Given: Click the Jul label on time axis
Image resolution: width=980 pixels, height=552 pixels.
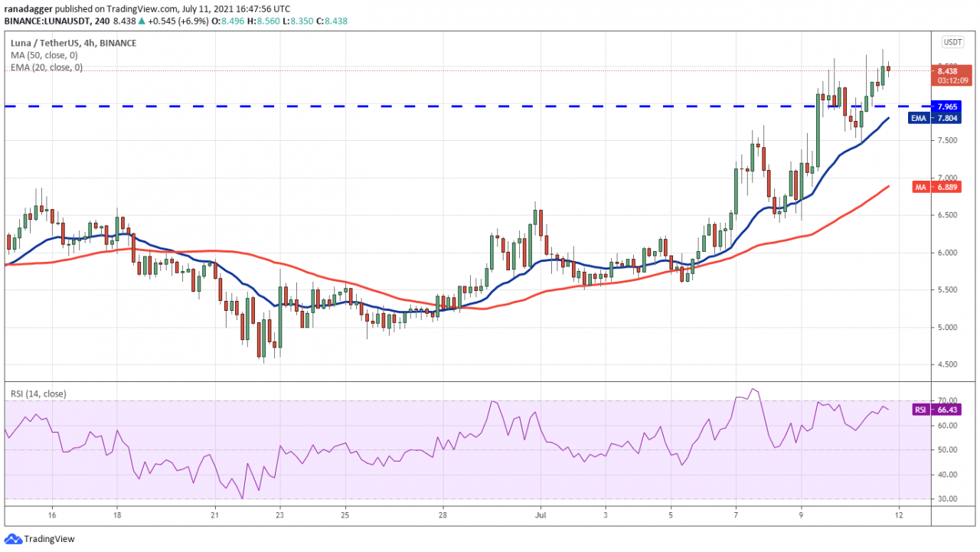Looking at the screenshot, I should point(541,516).
